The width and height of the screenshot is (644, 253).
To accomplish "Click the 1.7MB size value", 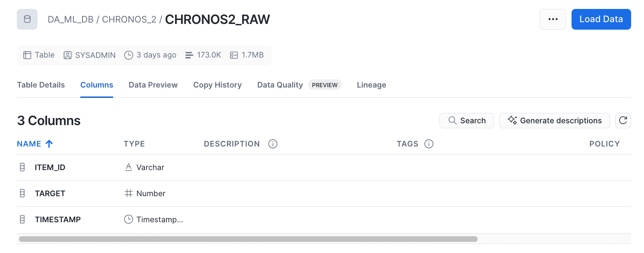I will [x=253, y=55].
